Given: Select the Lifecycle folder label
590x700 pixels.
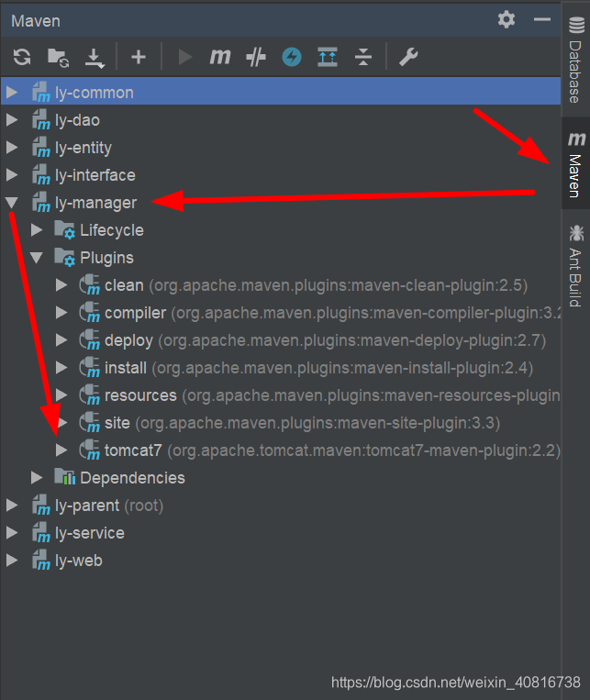Looking at the screenshot, I should pos(112,231).
